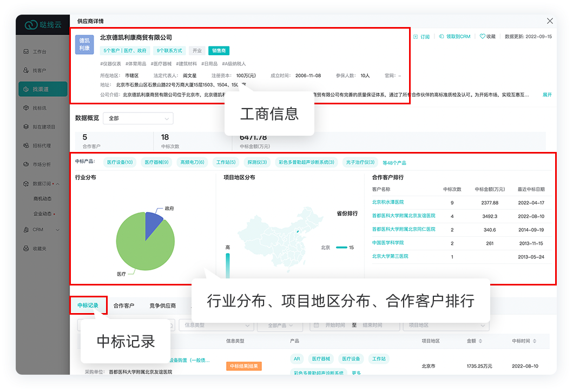Click the 结束时间 date field
The image size is (573, 392).
(372, 325)
